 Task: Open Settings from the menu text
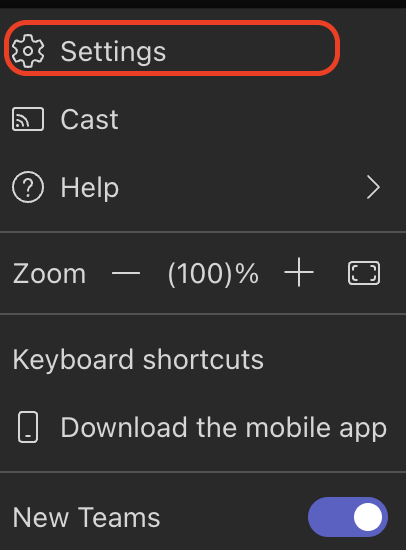coord(113,52)
